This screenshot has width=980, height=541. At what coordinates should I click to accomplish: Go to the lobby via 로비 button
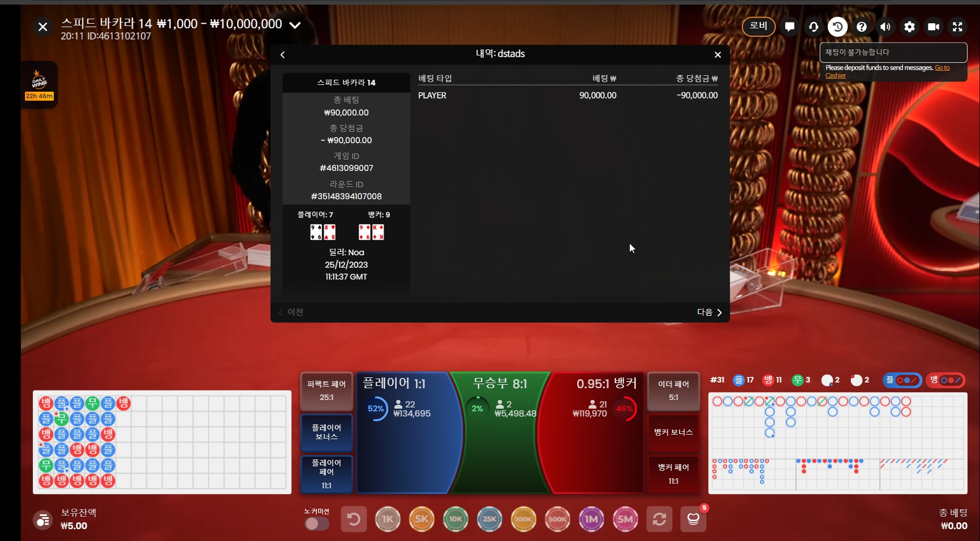point(758,26)
